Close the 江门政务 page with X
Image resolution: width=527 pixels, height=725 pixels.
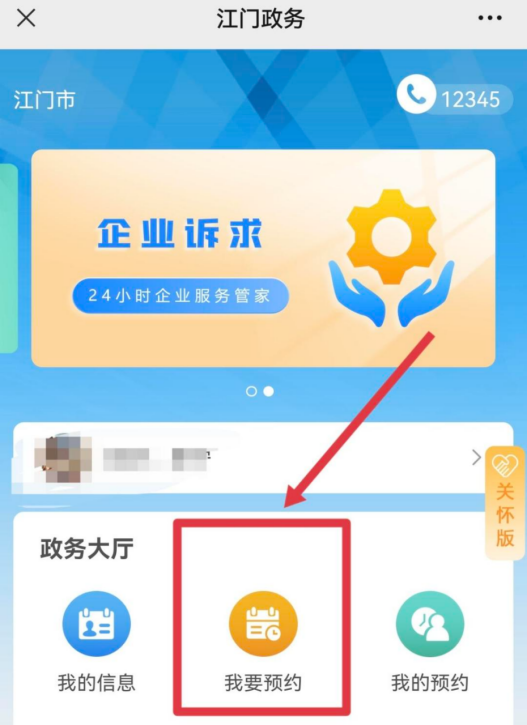click(26, 18)
